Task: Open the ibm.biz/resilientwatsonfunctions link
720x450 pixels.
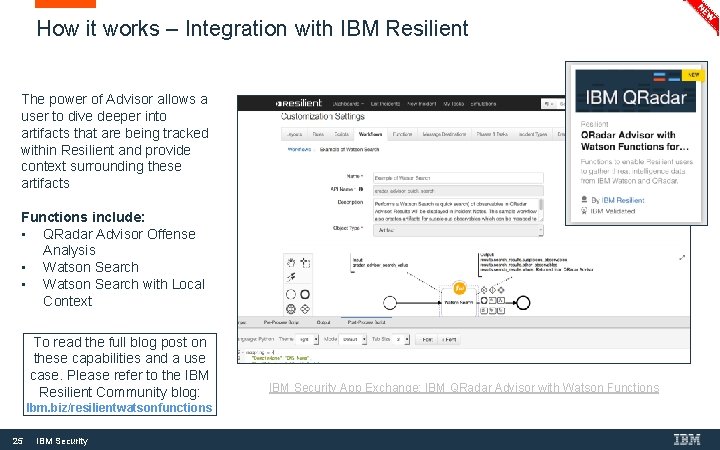Action: (x=119, y=408)
